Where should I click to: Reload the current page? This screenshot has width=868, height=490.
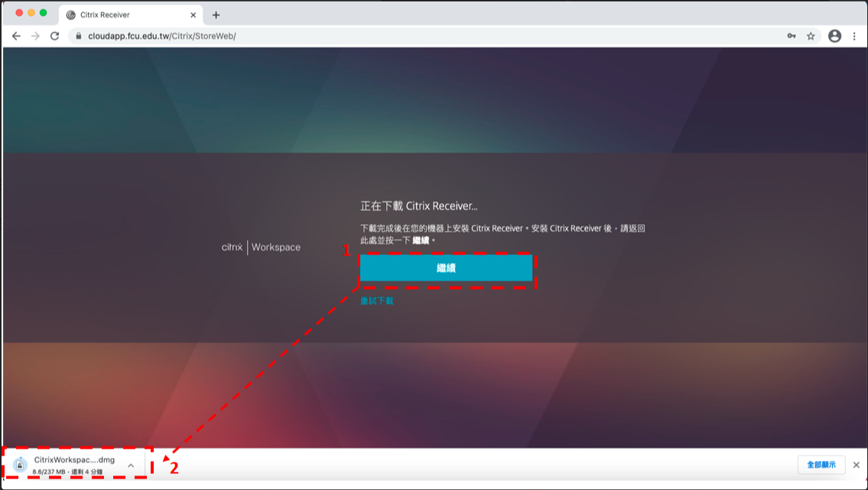(54, 36)
